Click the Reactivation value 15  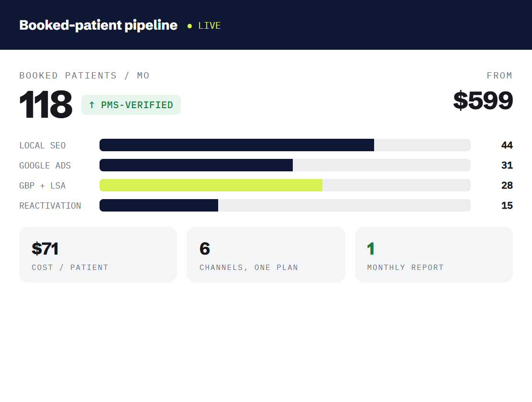click(x=507, y=205)
